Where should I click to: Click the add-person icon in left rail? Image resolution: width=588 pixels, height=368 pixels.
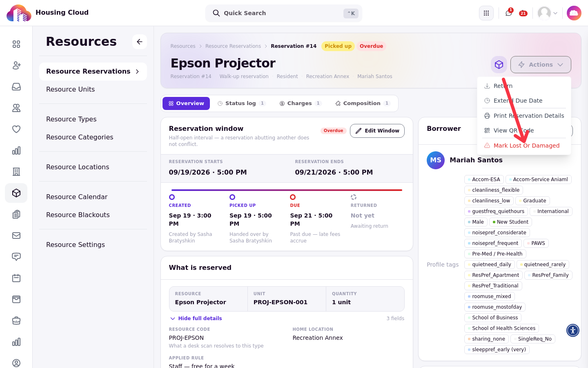coord(16,65)
